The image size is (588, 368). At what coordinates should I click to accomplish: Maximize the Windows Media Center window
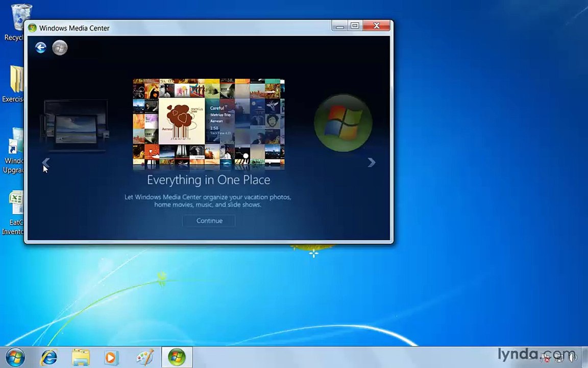coord(355,26)
